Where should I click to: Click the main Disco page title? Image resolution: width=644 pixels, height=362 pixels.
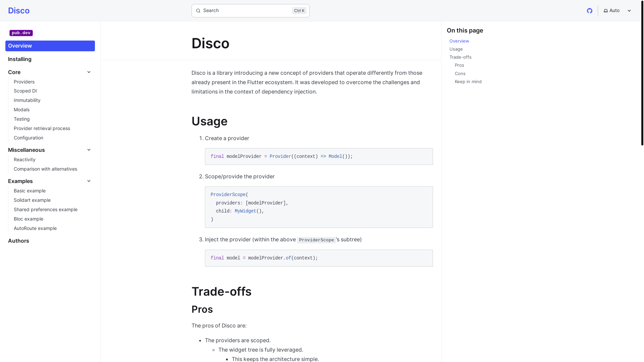210,43
